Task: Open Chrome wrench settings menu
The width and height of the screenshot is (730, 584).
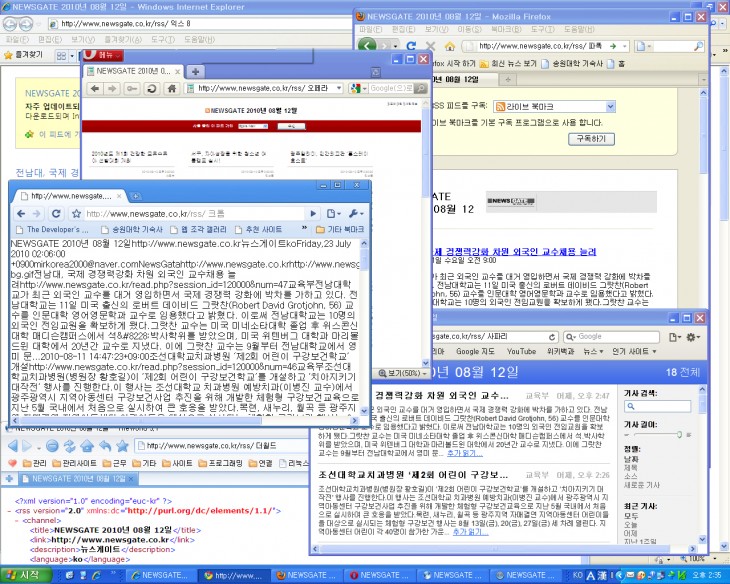Action: click(356, 213)
